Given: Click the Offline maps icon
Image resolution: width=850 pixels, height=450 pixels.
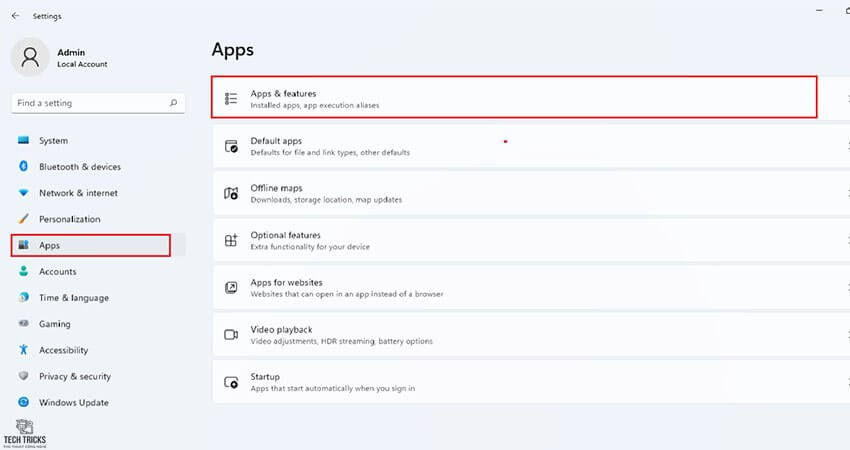Looking at the screenshot, I should pyautogui.click(x=231, y=193).
